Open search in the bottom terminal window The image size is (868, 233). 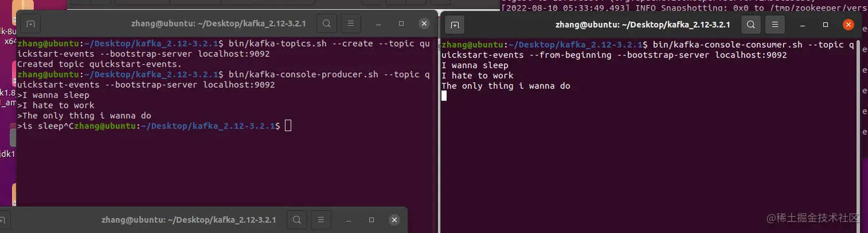click(x=296, y=220)
